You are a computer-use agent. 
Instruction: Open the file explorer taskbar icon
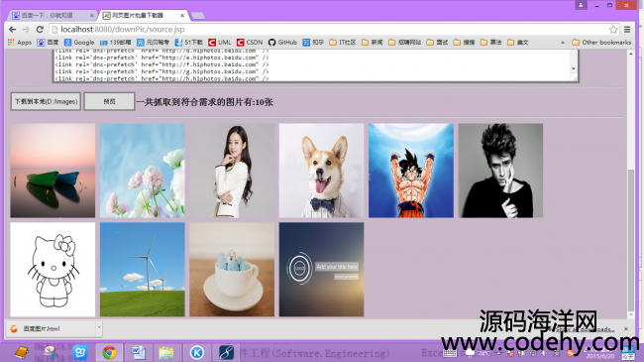[x=166, y=352]
